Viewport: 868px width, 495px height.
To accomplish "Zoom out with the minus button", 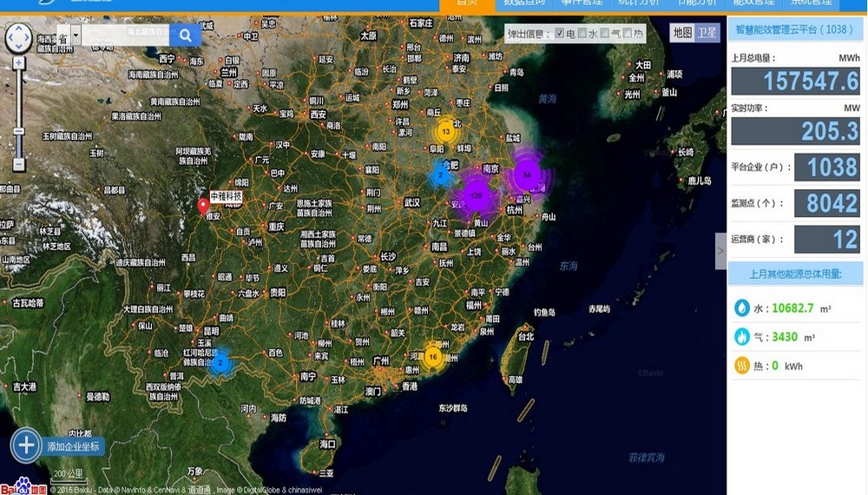I will click(x=18, y=163).
